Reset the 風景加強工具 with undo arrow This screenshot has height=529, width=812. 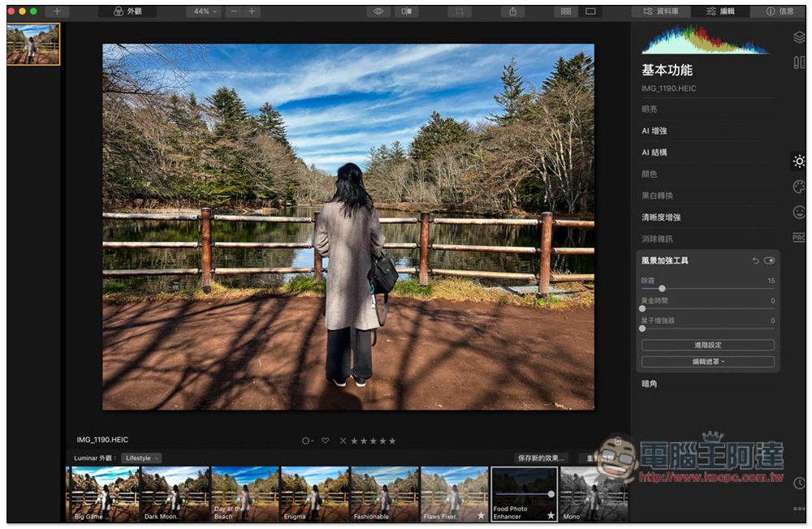pyautogui.click(x=755, y=261)
